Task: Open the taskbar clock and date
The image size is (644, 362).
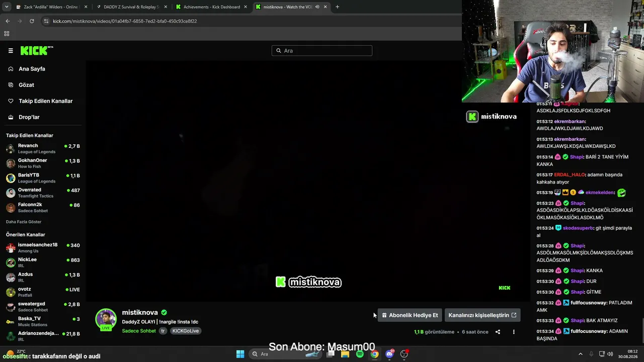Action: (x=628, y=354)
